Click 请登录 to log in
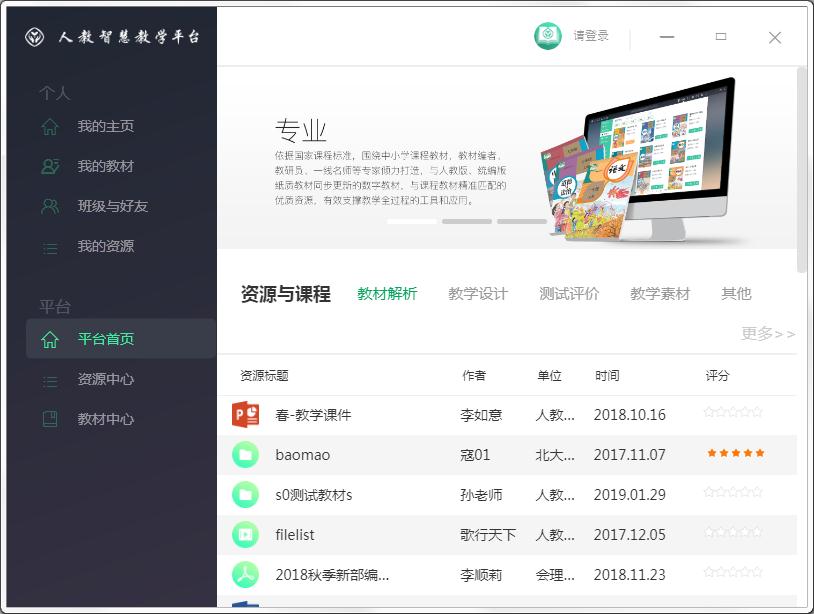This screenshot has width=814, height=614. tap(591, 36)
